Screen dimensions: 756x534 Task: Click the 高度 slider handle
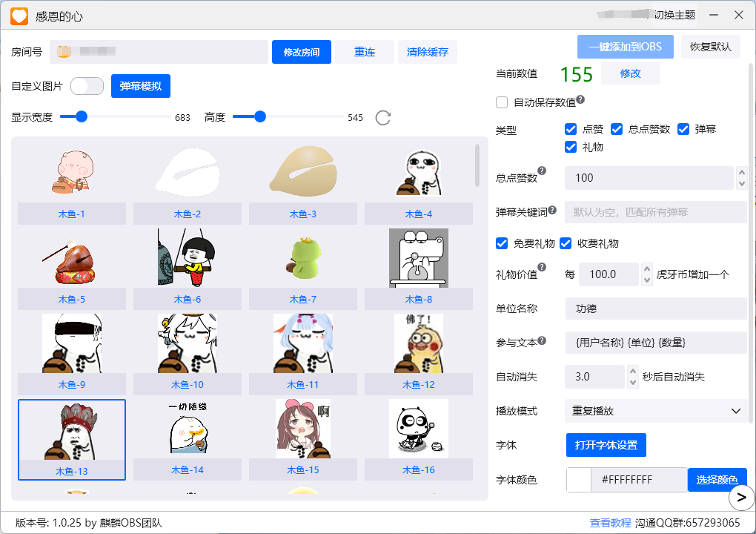260,116
